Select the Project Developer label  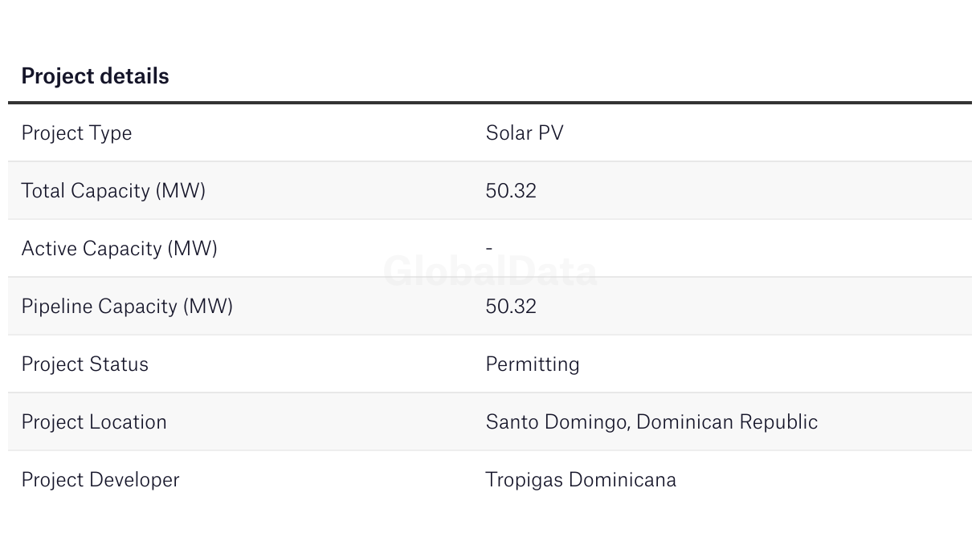[x=100, y=480]
